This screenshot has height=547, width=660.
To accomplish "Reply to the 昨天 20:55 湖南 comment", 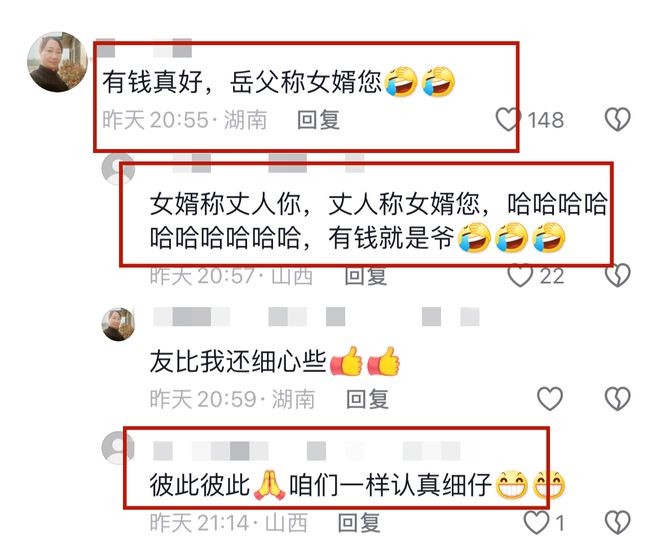I will pyautogui.click(x=318, y=120).
